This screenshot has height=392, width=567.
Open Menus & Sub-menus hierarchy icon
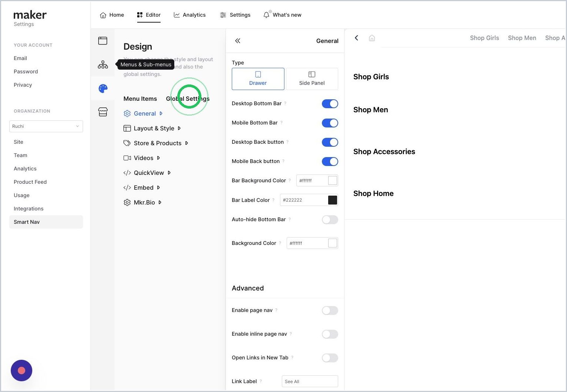click(x=103, y=64)
